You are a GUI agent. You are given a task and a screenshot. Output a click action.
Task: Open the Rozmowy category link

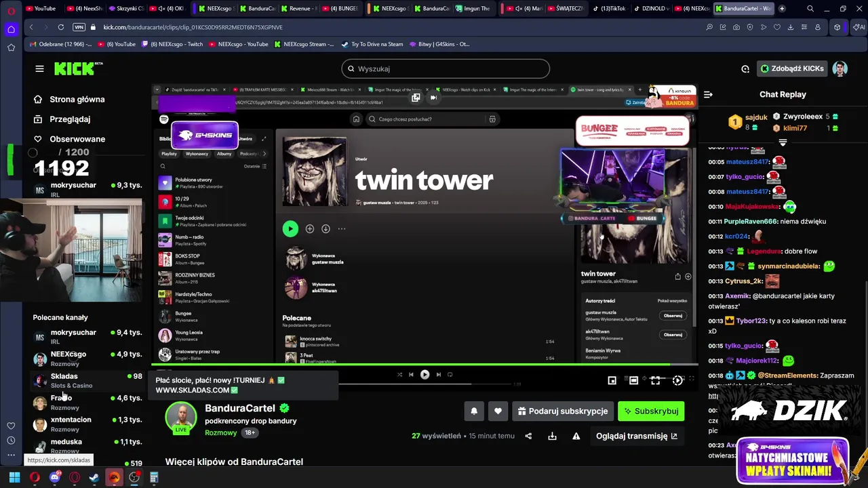[x=220, y=432]
